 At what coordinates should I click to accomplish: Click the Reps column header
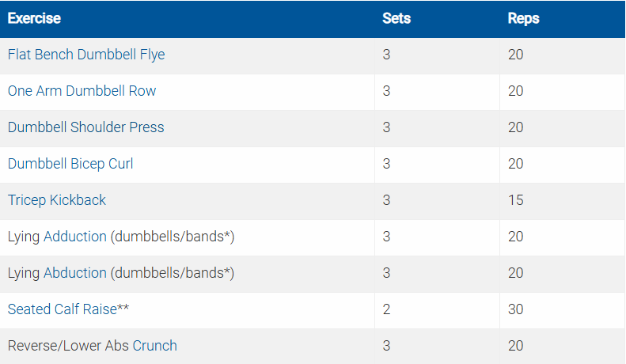coord(523,18)
